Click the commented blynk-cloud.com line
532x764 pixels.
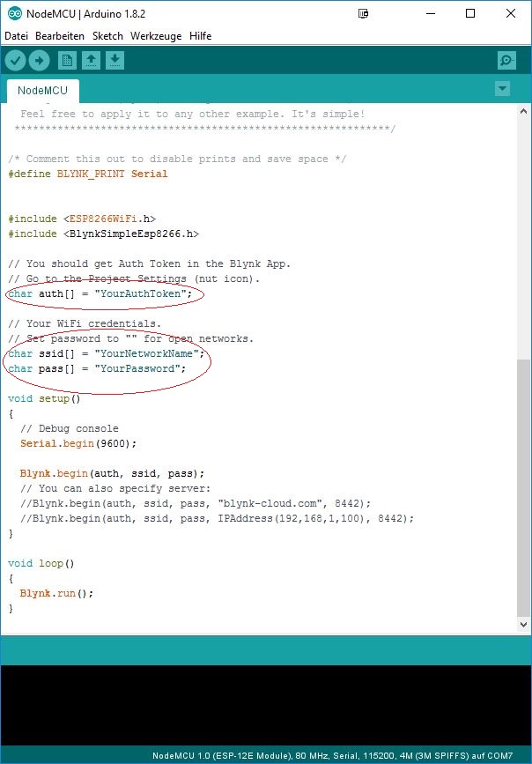click(x=196, y=503)
